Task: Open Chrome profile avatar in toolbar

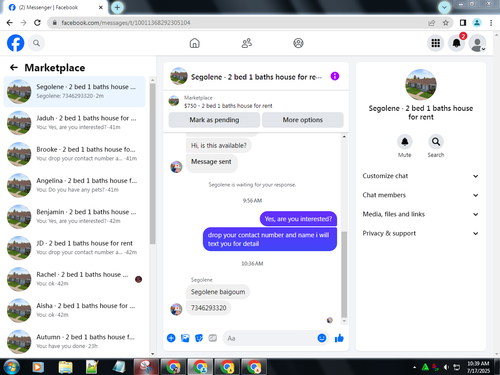Action: click(x=477, y=23)
